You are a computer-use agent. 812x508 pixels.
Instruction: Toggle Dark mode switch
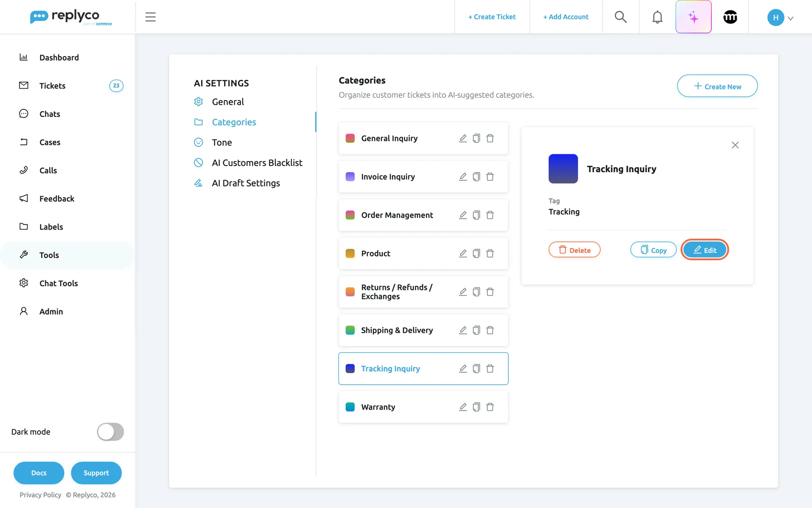pyautogui.click(x=111, y=432)
